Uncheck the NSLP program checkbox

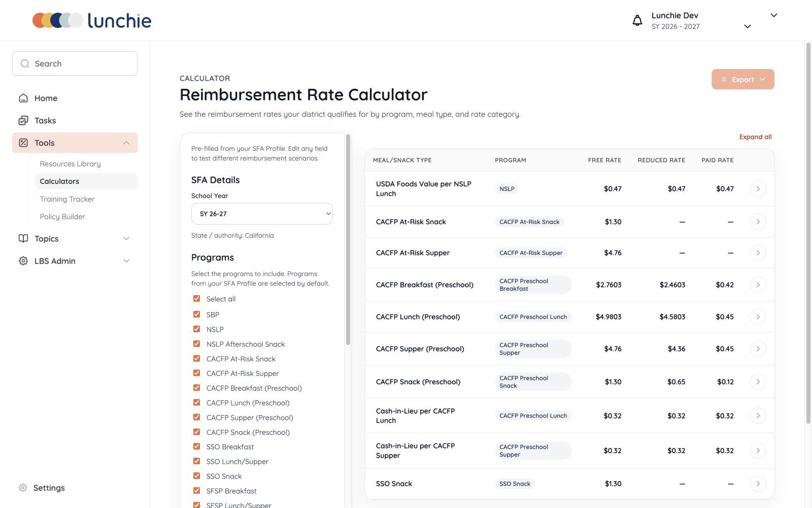coord(196,329)
